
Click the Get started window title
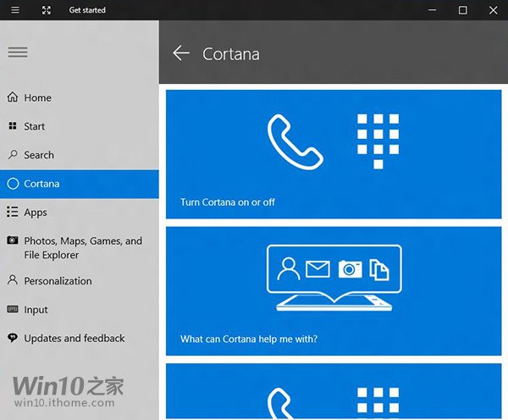(x=87, y=10)
